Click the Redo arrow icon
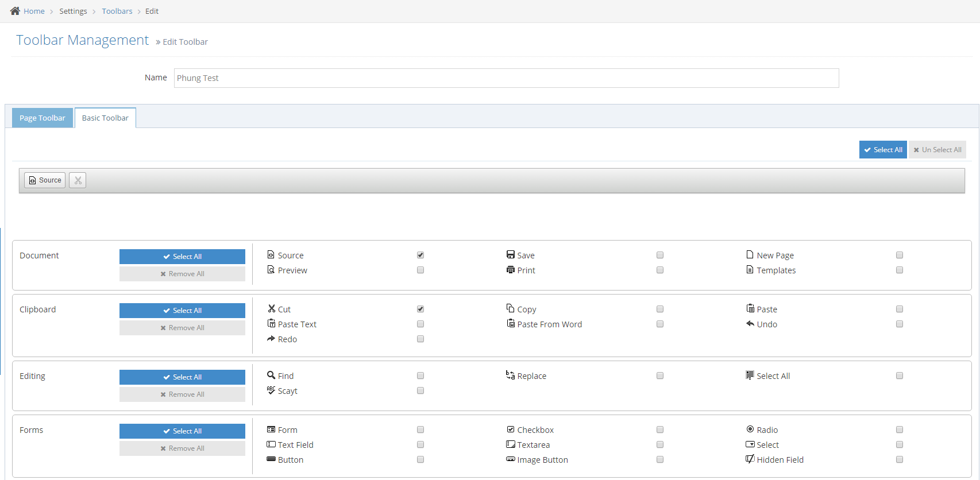 tap(271, 338)
